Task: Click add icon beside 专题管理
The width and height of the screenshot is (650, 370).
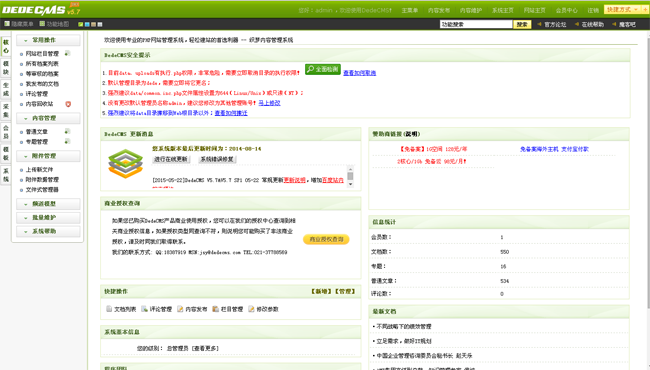Action: tap(67, 141)
